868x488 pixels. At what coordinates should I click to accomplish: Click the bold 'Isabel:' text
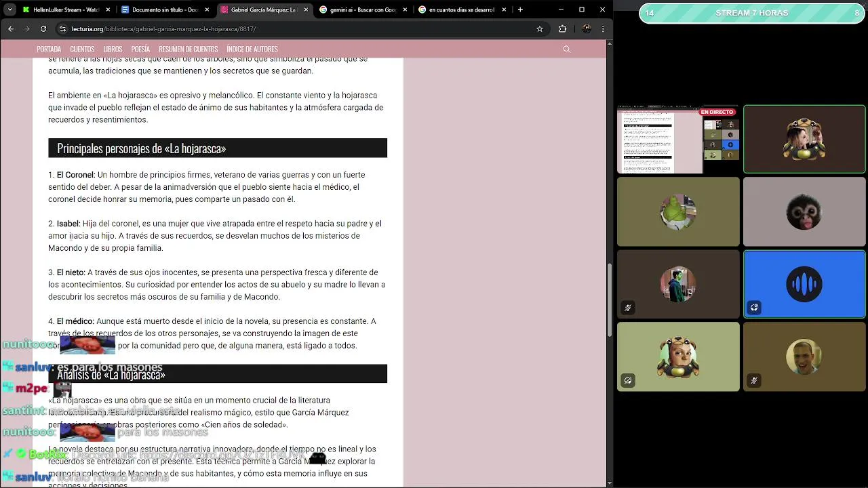point(68,224)
